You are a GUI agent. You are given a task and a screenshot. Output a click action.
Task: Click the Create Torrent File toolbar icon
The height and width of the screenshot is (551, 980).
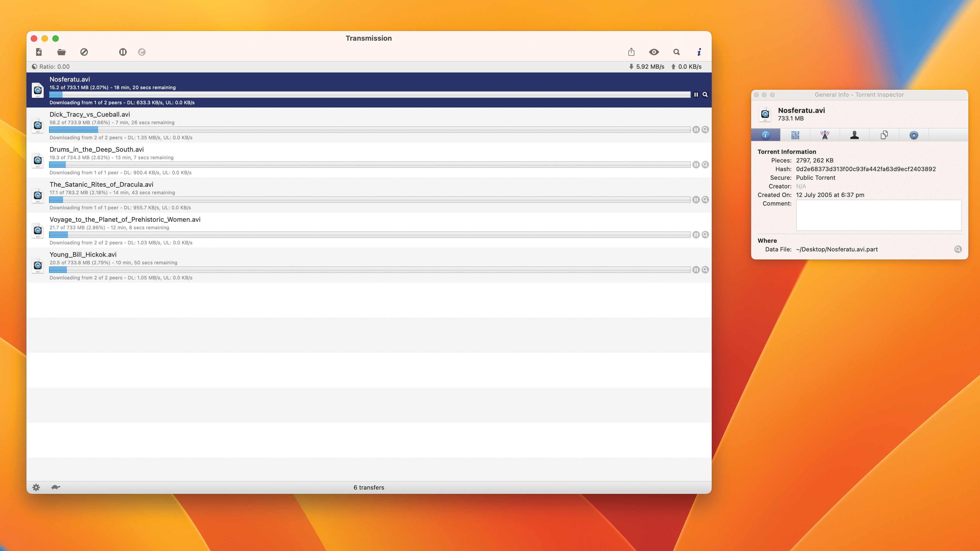[x=39, y=52]
